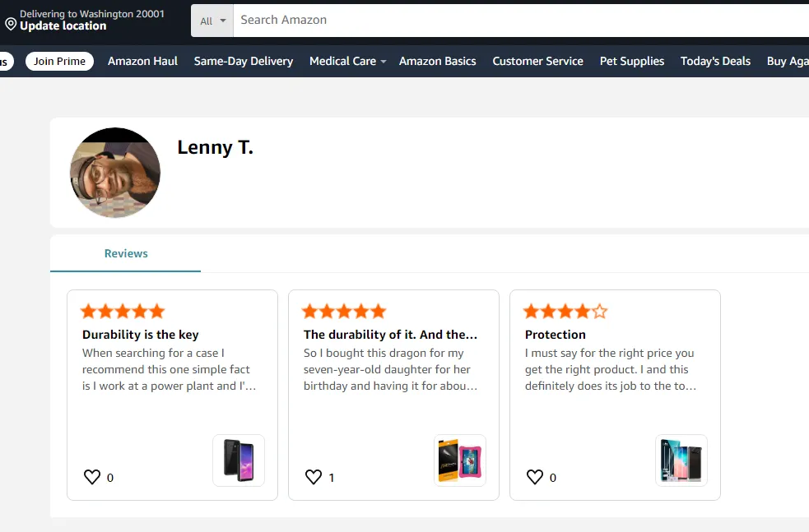Click the Join Prime button

[x=59, y=61]
